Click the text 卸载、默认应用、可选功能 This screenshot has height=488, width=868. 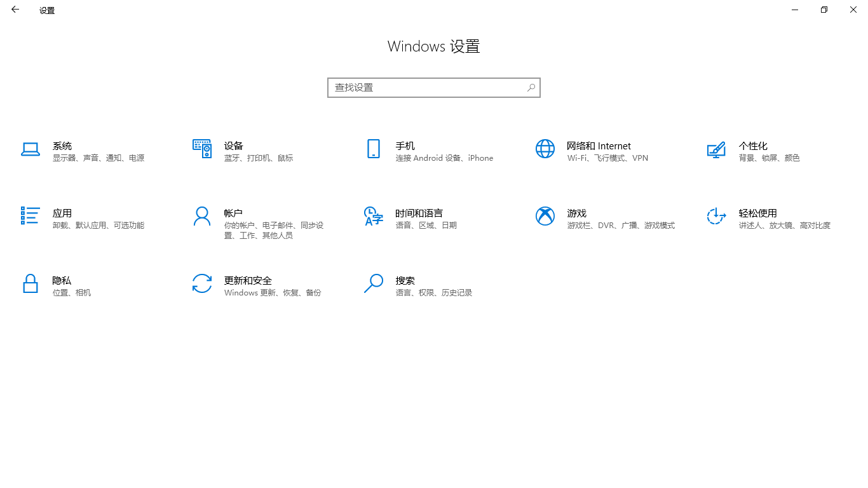98,226
